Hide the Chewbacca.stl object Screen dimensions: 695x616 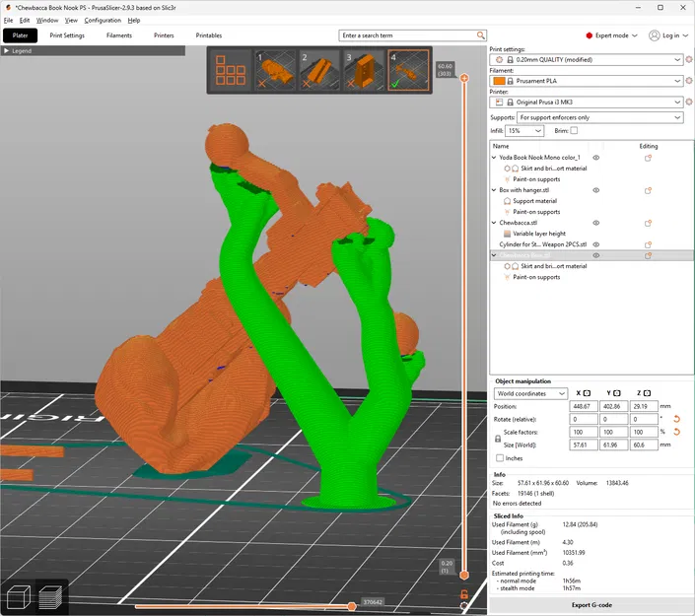[x=596, y=223]
